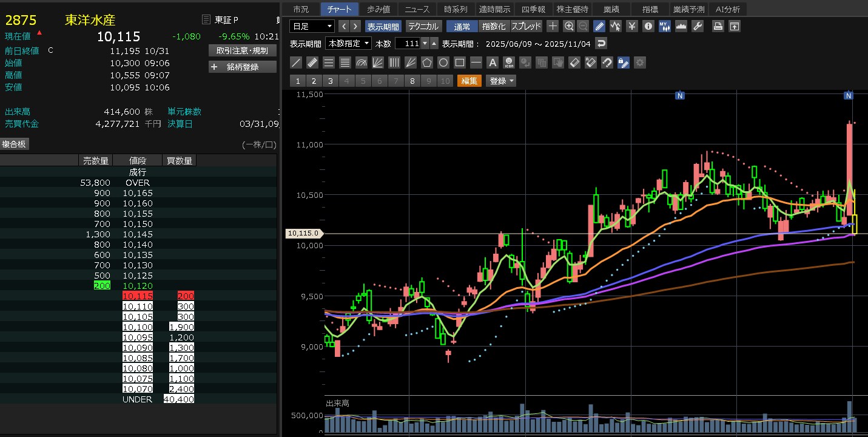868x437 pixels.
Task: Print the chart using printer icon
Action: [718, 26]
